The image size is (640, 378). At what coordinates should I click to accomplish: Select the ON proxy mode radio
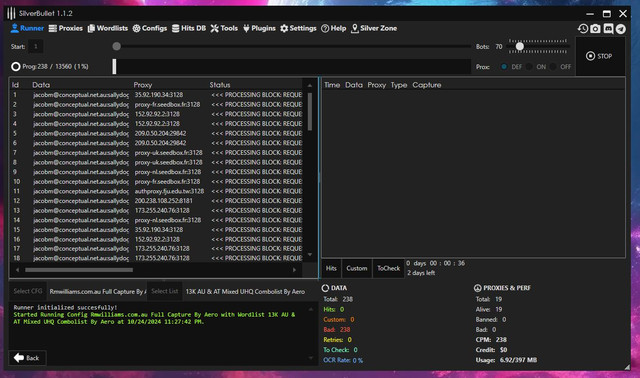pyautogui.click(x=529, y=67)
